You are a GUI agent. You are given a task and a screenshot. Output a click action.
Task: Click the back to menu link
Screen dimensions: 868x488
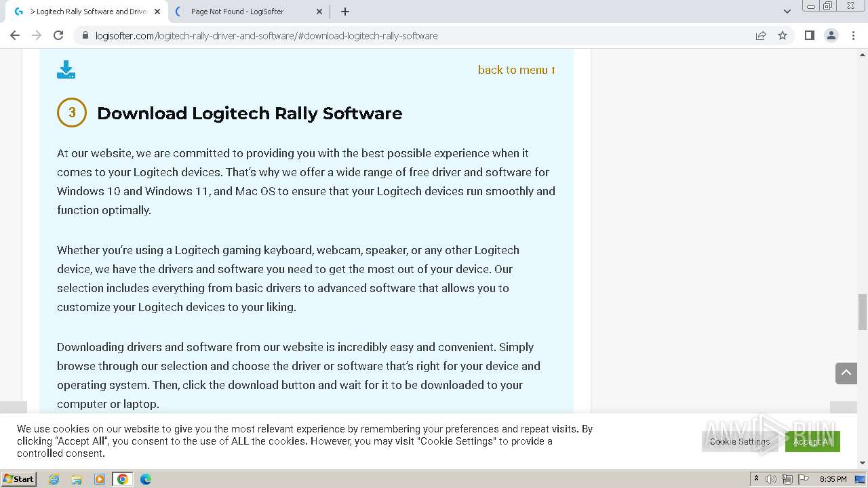point(517,70)
